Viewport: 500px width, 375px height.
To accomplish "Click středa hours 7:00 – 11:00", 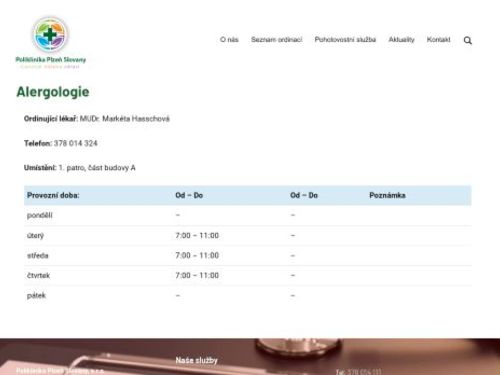I will pyautogui.click(x=197, y=256).
